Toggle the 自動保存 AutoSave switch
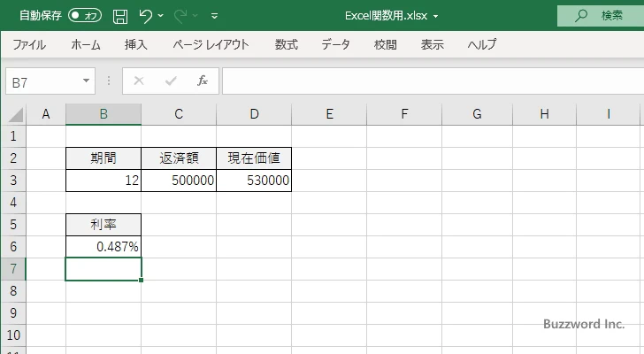 click(x=85, y=16)
